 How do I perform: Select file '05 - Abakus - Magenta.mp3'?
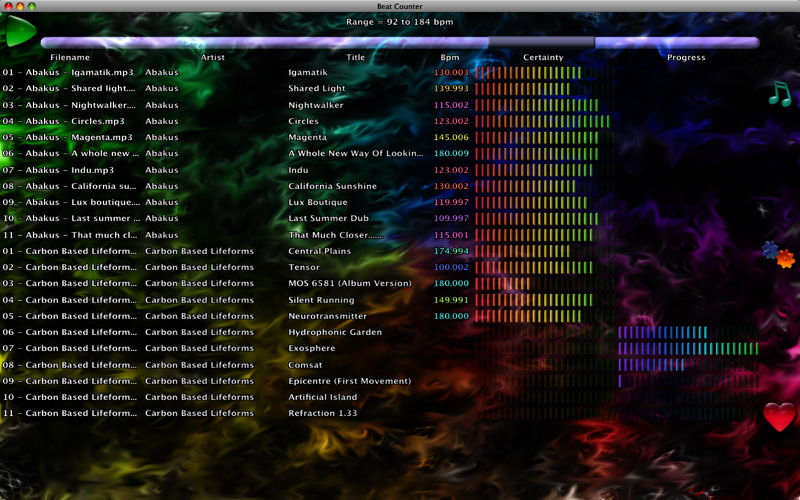pos(67,137)
